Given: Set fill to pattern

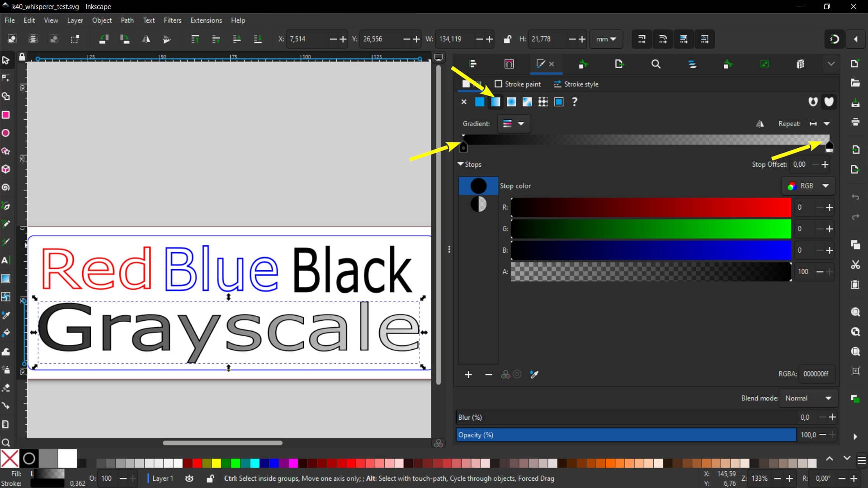Looking at the screenshot, I should pyautogui.click(x=542, y=102).
